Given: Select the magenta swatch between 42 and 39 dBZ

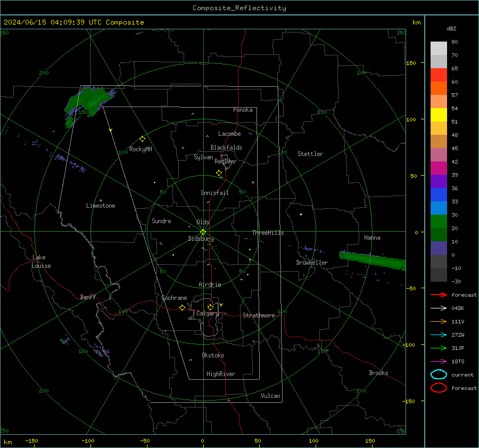Looking at the screenshot, I should tap(439, 168).
